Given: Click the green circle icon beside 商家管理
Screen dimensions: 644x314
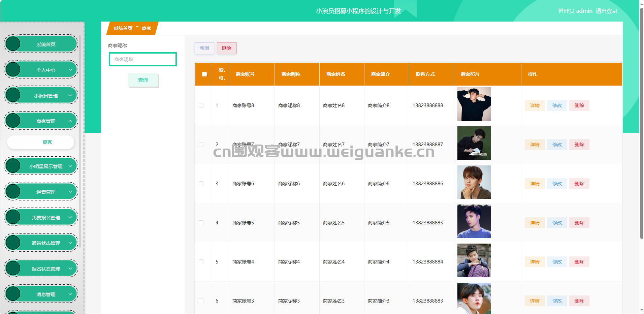Looking at the screenshot, I should point(13,121).
